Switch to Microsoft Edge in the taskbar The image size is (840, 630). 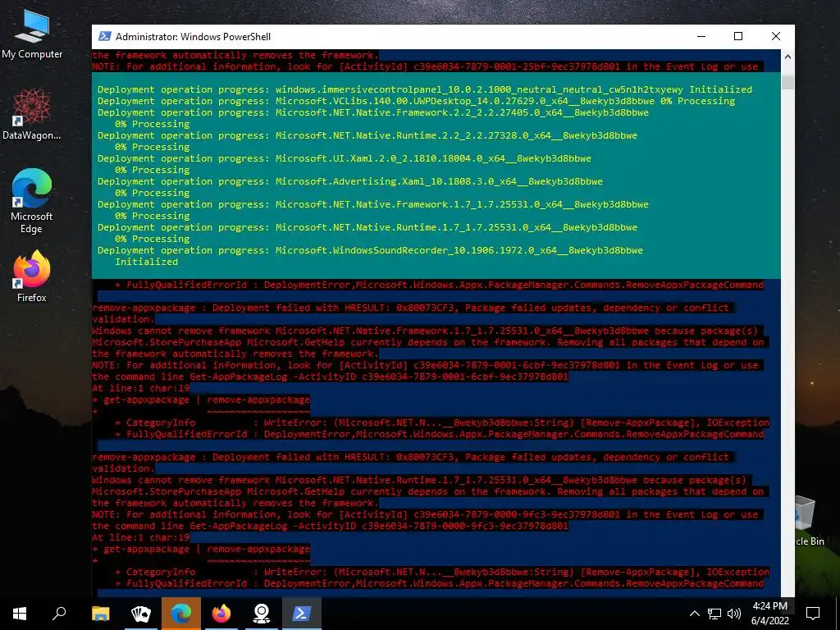181,614
